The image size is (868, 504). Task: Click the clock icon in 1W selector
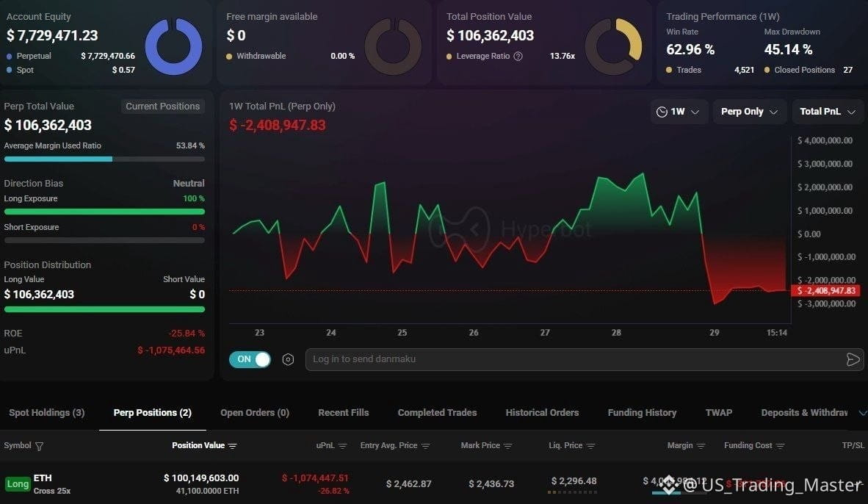coord(662,112)
